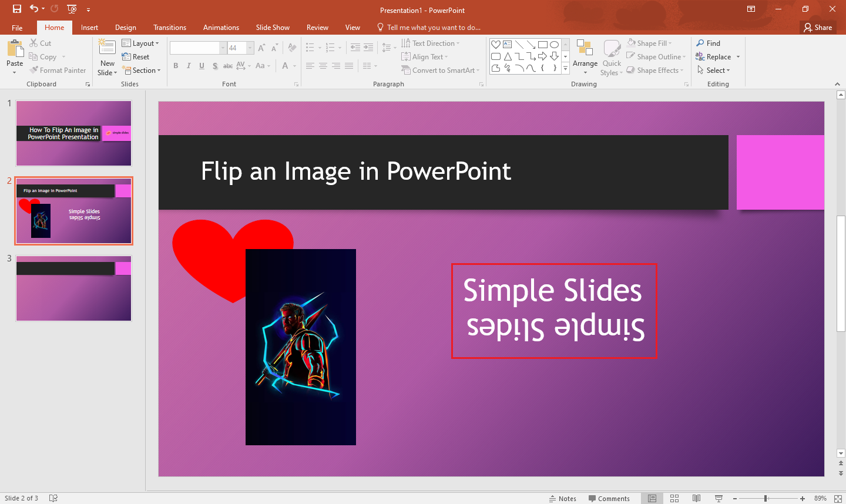Open the Layout dropdown
The image size is (846, 504).
tap(141, 43)
